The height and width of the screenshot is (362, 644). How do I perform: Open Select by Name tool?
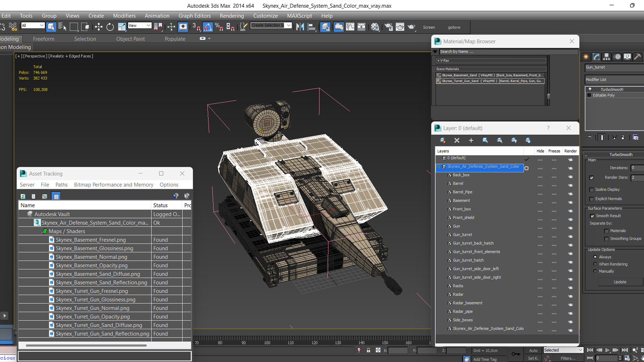click(x=62, y=27)
